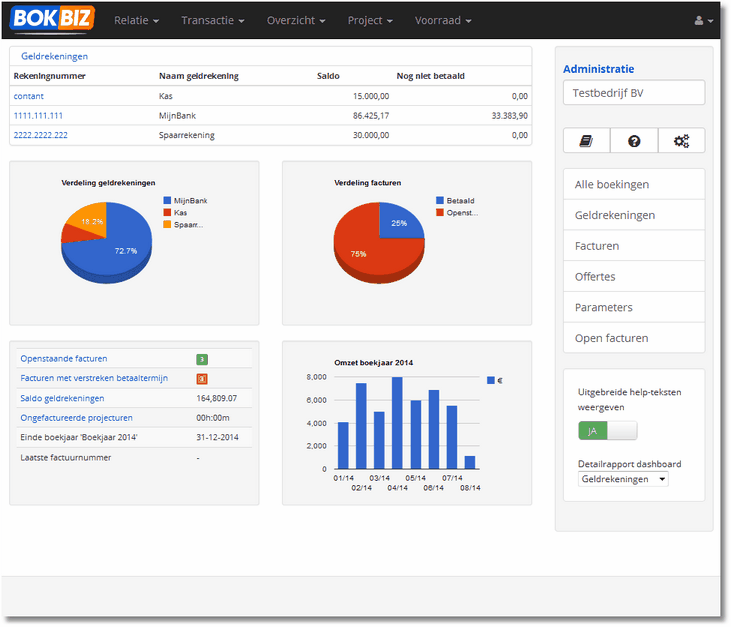Image resolution: width=731 pixels, height=627 pixels.
Task: Open the user account icon menu
Action: (703, 21)
